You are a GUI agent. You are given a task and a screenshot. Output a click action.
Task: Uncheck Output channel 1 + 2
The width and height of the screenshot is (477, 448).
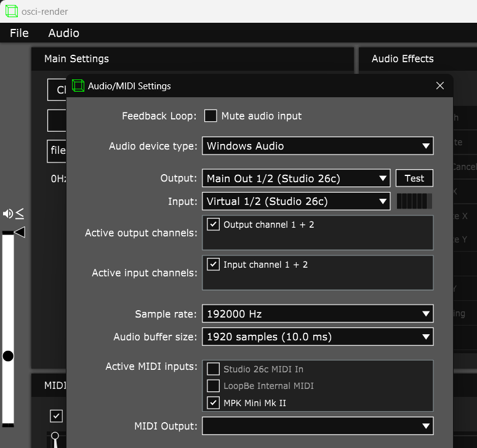[x=213, y=225]
